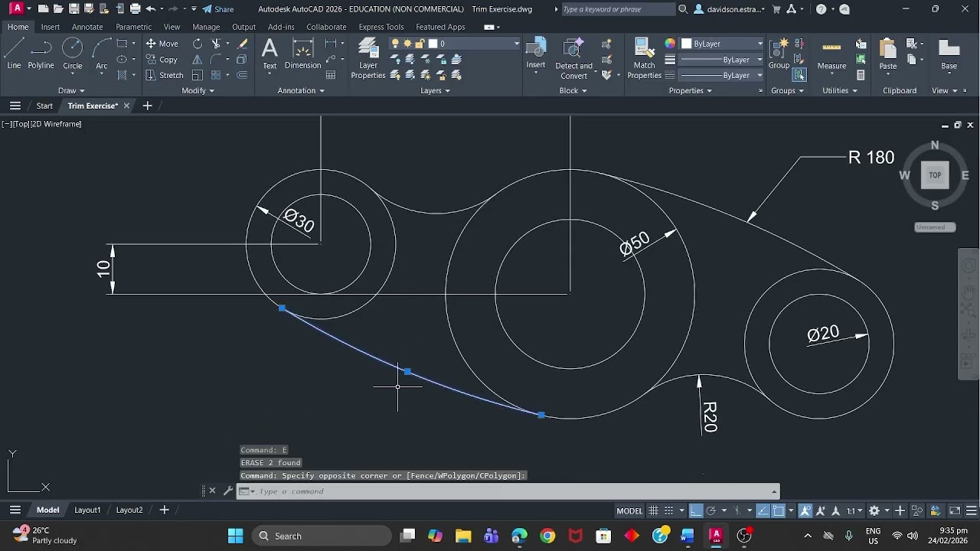Activate the Stretch command
The image size is (980, 551).
pos(164,75)
